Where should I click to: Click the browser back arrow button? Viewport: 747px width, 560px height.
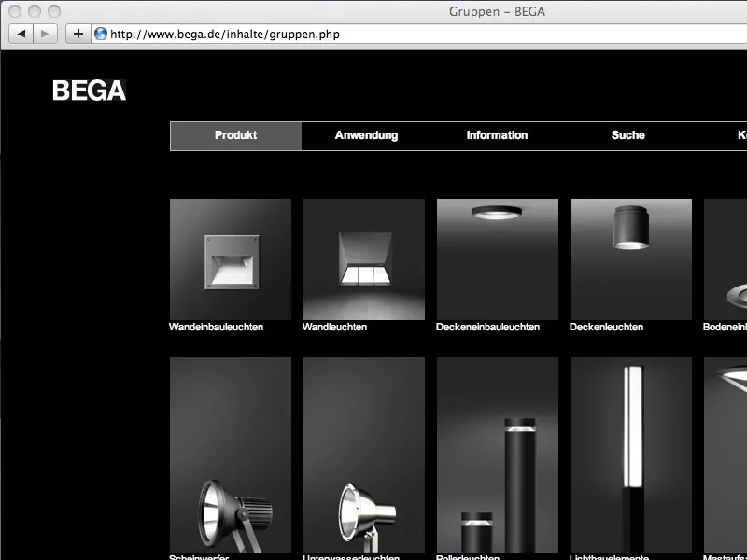click(x=21, y=35)
